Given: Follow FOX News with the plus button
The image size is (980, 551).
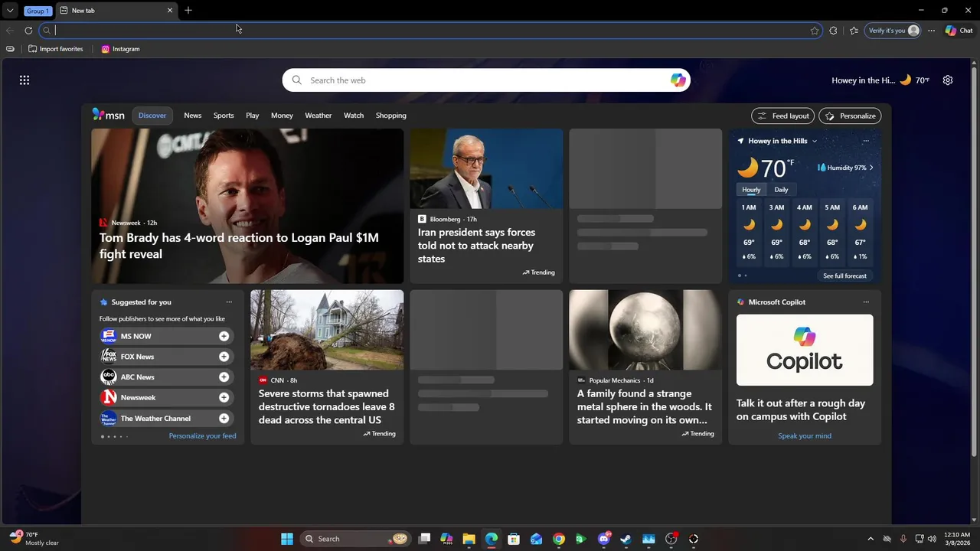Looking at the screenshot, I should click(x=224, y=357).
